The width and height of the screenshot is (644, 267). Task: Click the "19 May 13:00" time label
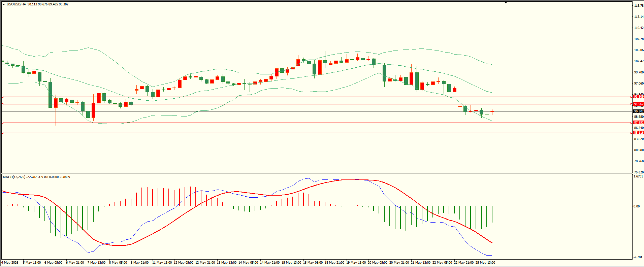pos(356,263)
